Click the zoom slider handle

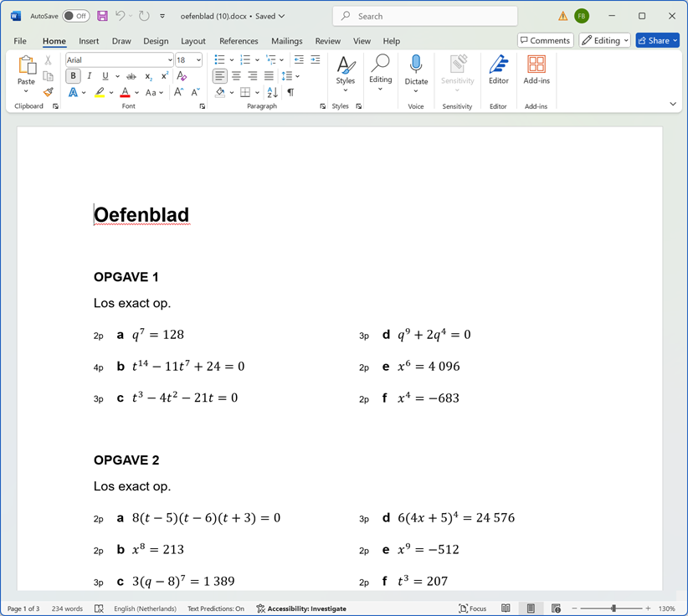point(614,608)
